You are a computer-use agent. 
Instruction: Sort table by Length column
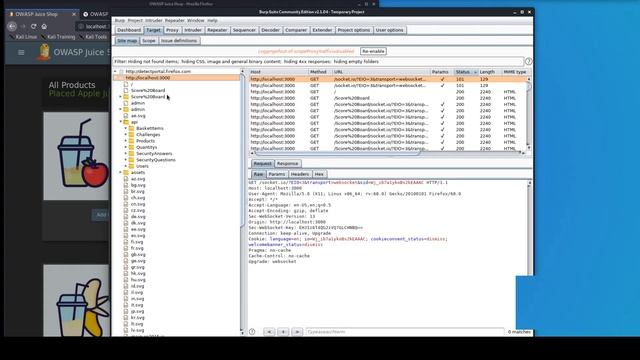(x=490, y=72)
